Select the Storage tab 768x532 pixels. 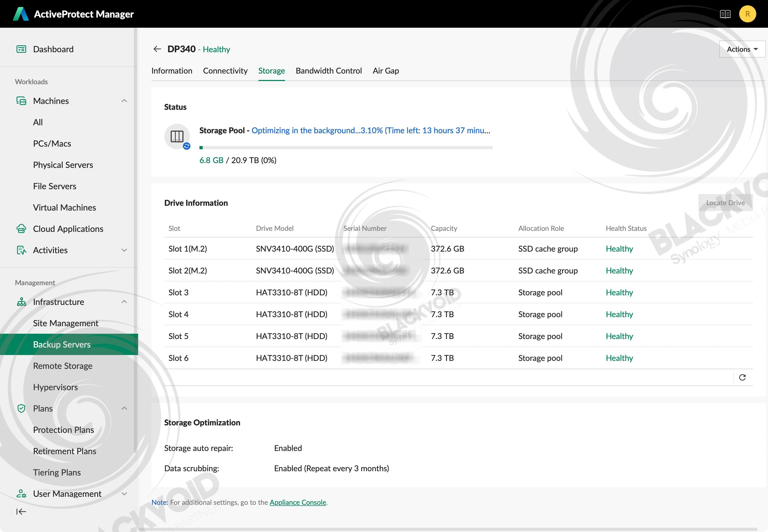(271, 71)
